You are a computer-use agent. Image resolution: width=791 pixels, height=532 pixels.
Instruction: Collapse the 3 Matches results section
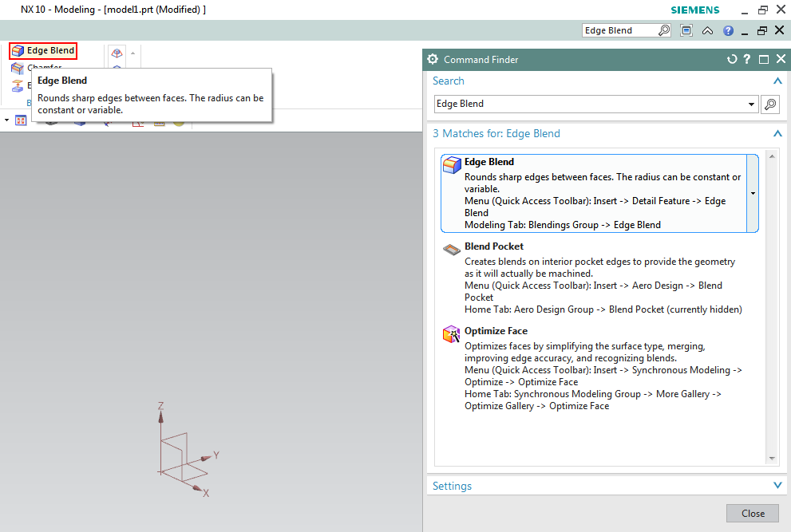pos(778,134)
